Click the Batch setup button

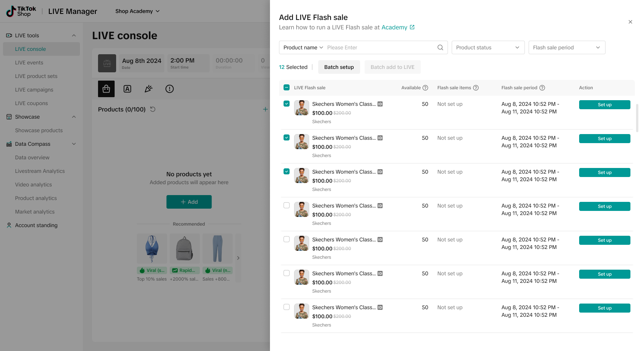point(339,67)
